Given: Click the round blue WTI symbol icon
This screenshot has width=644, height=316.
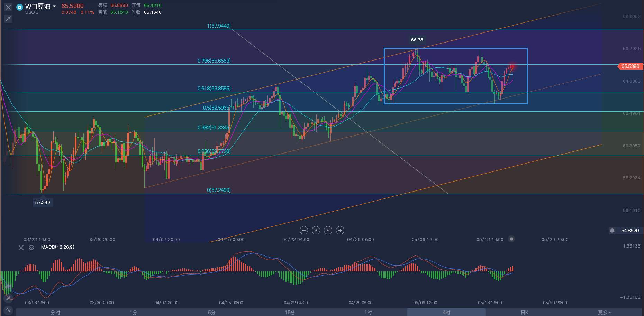Looking at the screenshot, I should tap(20, 7).
